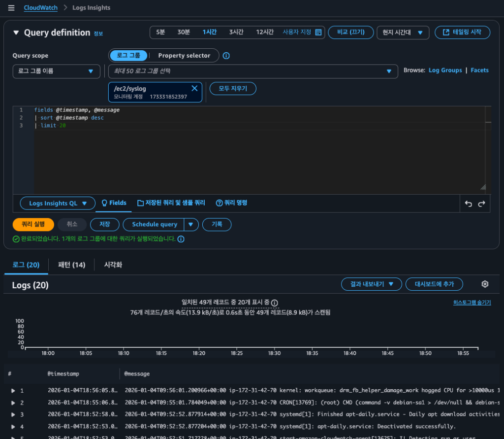Open the Log Groups browse link
Screen dimensions: 504x439
[445, 70]
